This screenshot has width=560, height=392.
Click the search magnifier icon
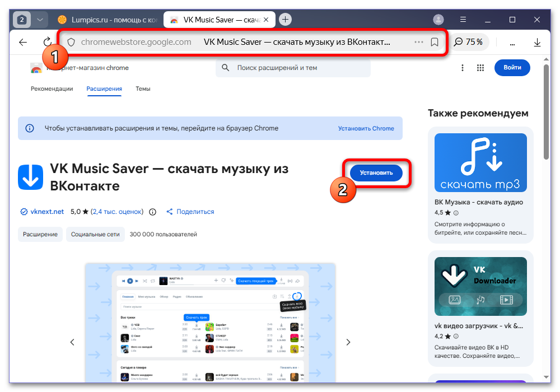point(225,68)
